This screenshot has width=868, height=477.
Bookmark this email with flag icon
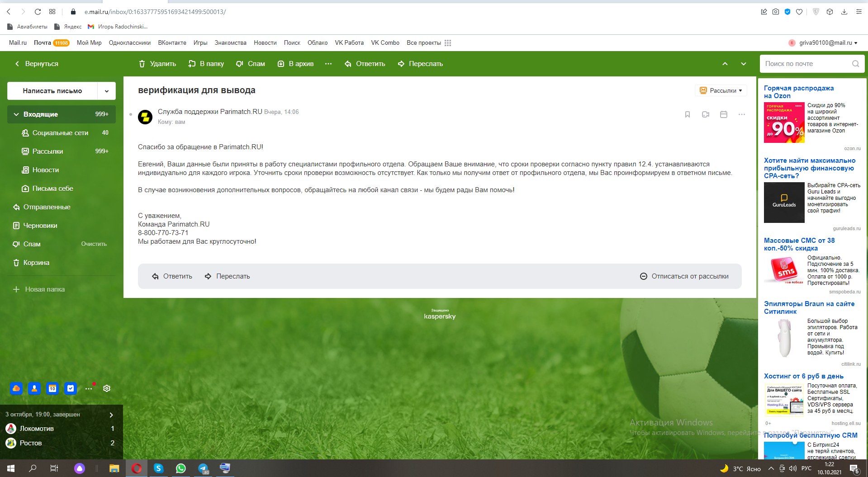click(687, 114)
